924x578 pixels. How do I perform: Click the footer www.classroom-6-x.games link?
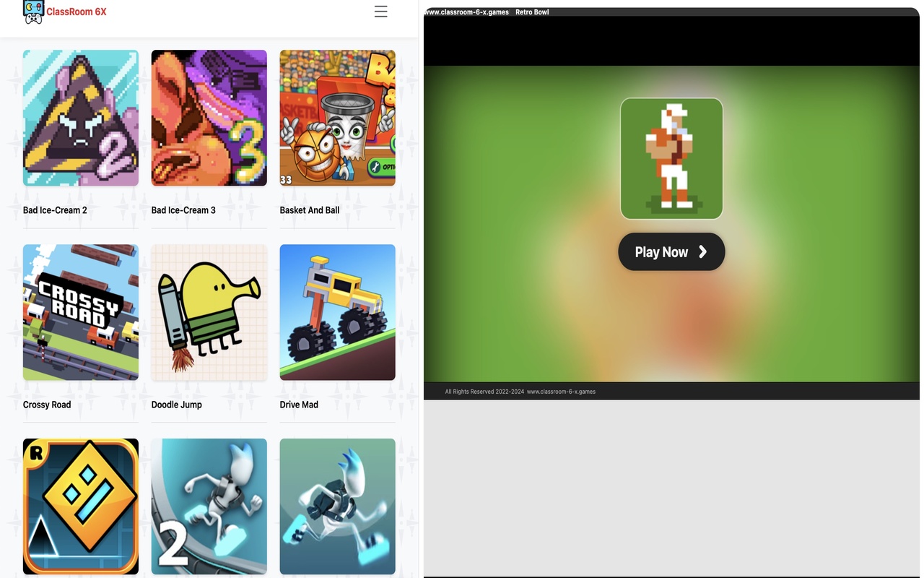561,392
